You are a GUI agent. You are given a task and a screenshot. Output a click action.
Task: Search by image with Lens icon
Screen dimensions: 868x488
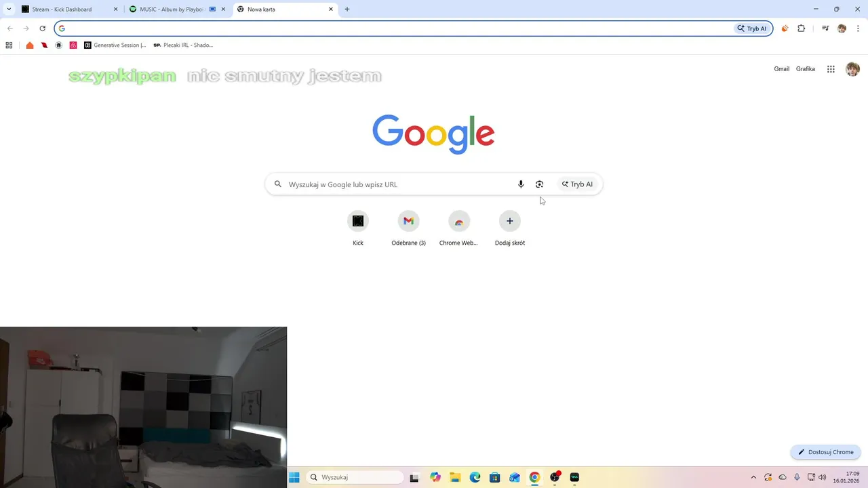(540, 184)
